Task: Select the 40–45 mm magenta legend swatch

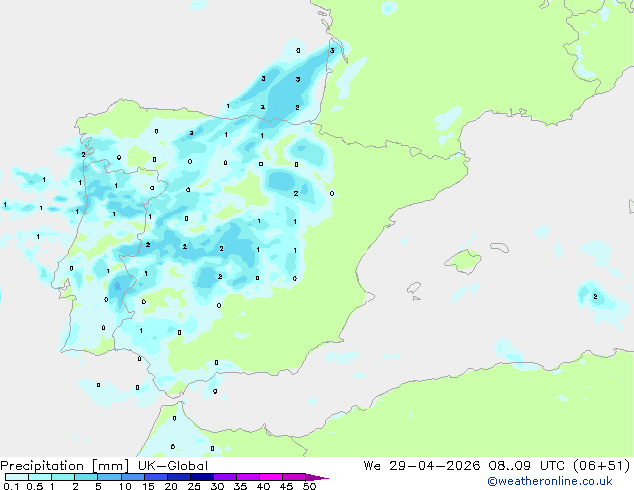Action: pos(271,477)
